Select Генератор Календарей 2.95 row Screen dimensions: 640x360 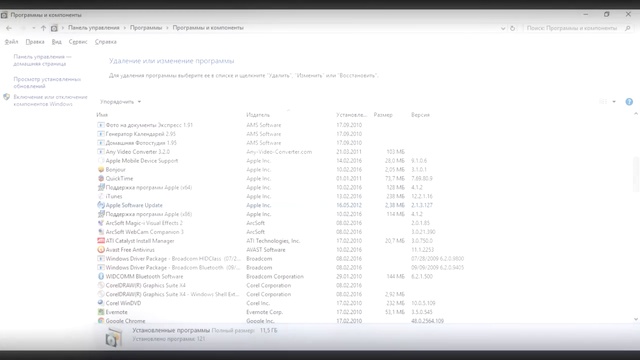click(x=137, y=134)
